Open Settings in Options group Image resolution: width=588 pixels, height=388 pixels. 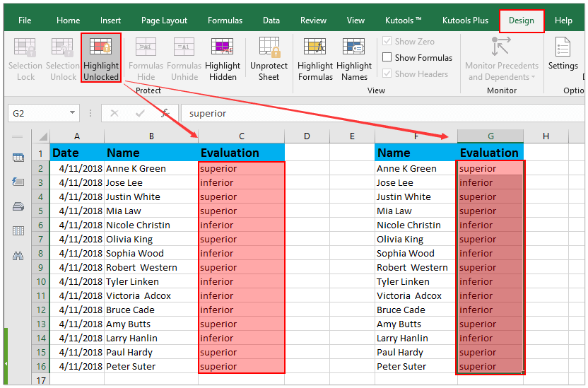coord(563,54)
